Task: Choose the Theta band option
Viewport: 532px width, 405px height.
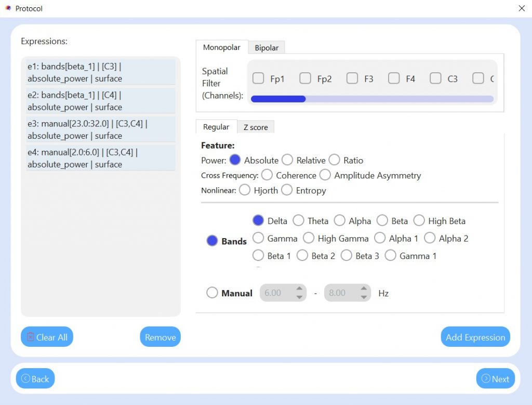Action: tap(298, 221)
